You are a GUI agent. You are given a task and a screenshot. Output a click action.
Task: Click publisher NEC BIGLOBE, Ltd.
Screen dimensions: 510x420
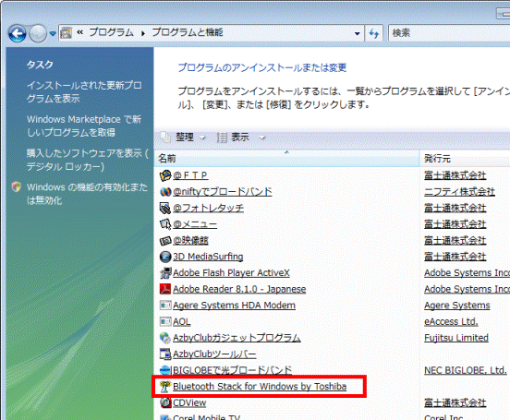466,370
